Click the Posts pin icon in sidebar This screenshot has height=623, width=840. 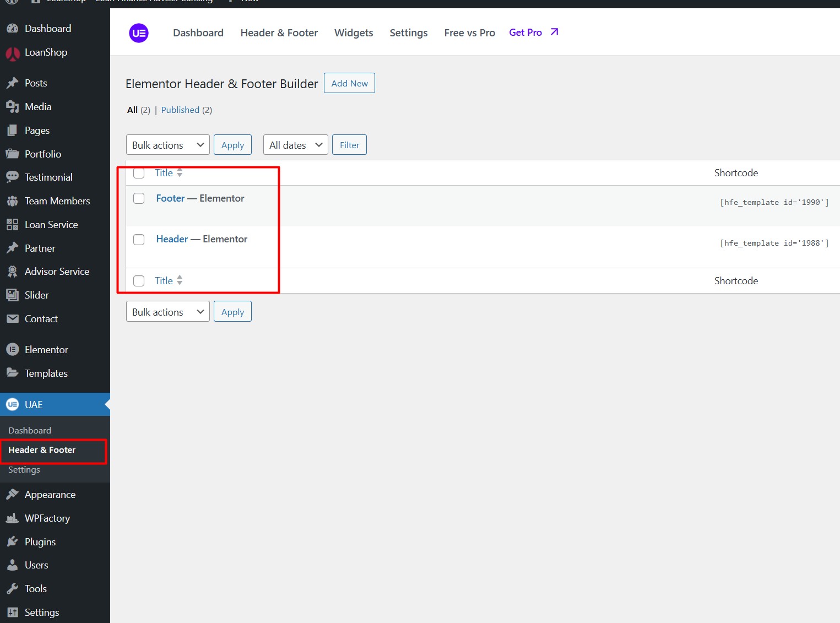pyautogui.click(x=12, y=83)
